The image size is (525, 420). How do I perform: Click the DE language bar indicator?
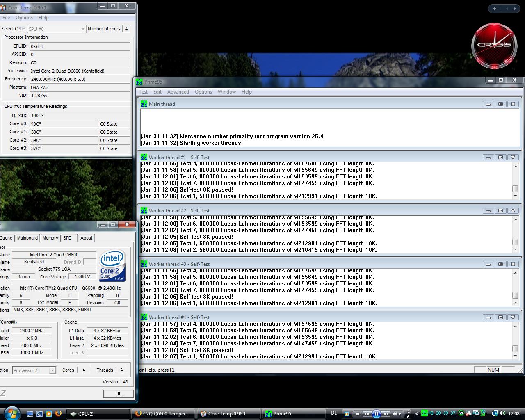pyautogui.click(x=334, y=413)
